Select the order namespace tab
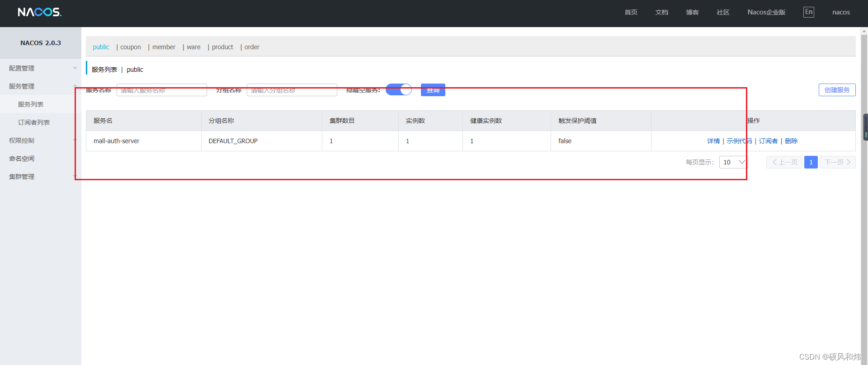868x365 pixels. point(252,47)
